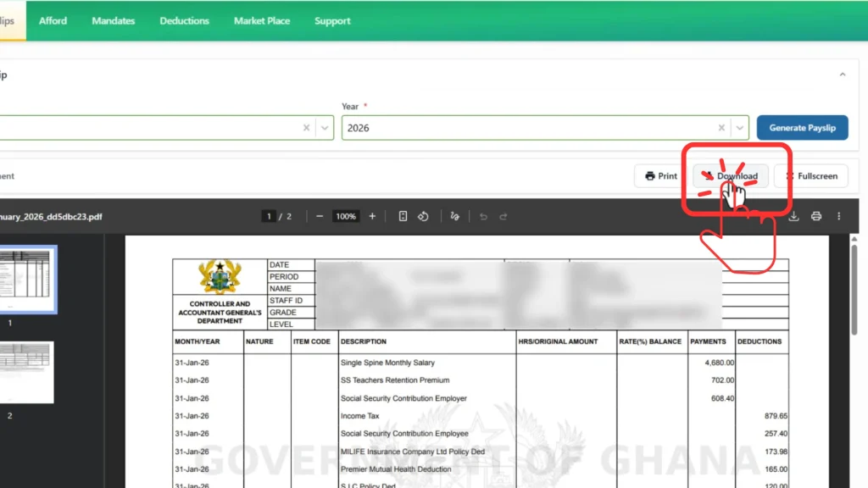
Task: Go to Market Place
Action: tap(262, 21)
